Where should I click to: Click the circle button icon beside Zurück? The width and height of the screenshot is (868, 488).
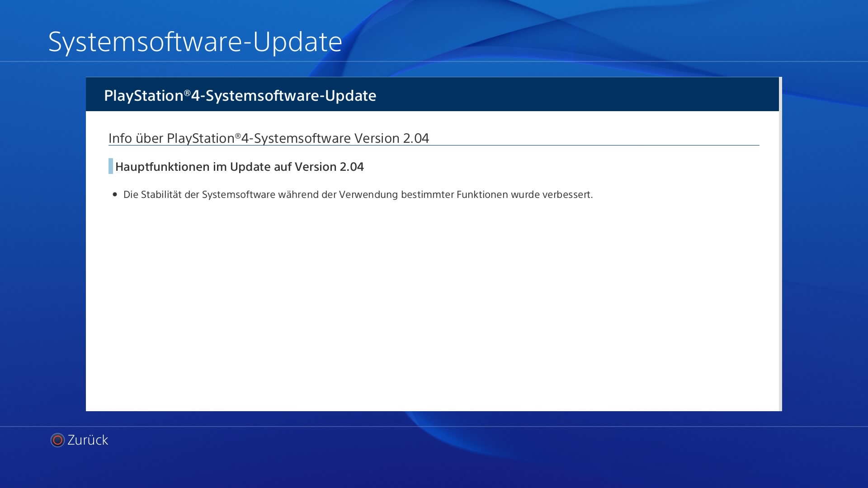57,440
